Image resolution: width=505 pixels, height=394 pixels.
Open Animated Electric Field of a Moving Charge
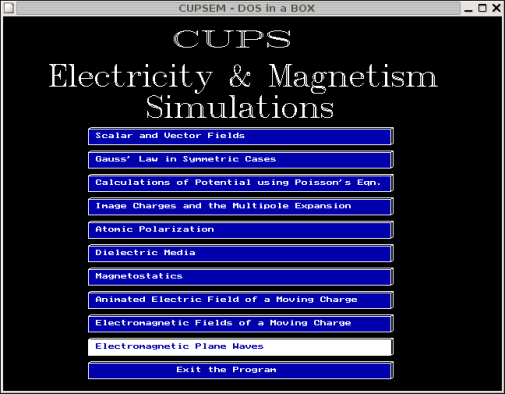241,300
